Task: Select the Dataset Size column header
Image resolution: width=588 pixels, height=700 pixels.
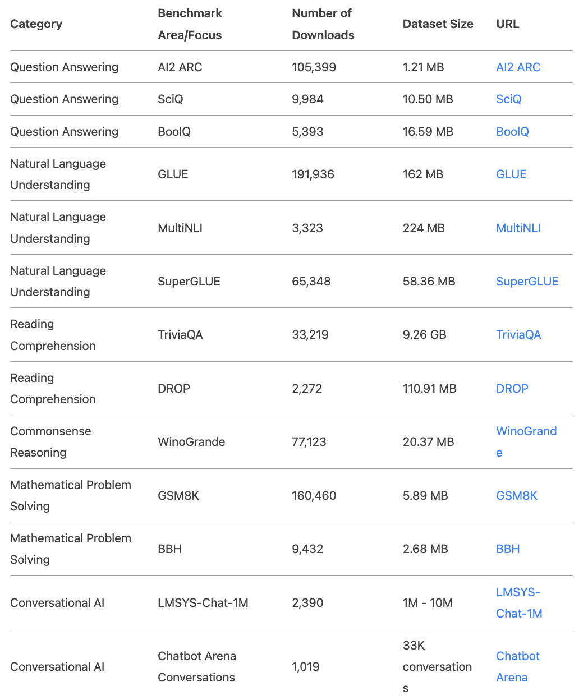Action: (x=438, y=24)
